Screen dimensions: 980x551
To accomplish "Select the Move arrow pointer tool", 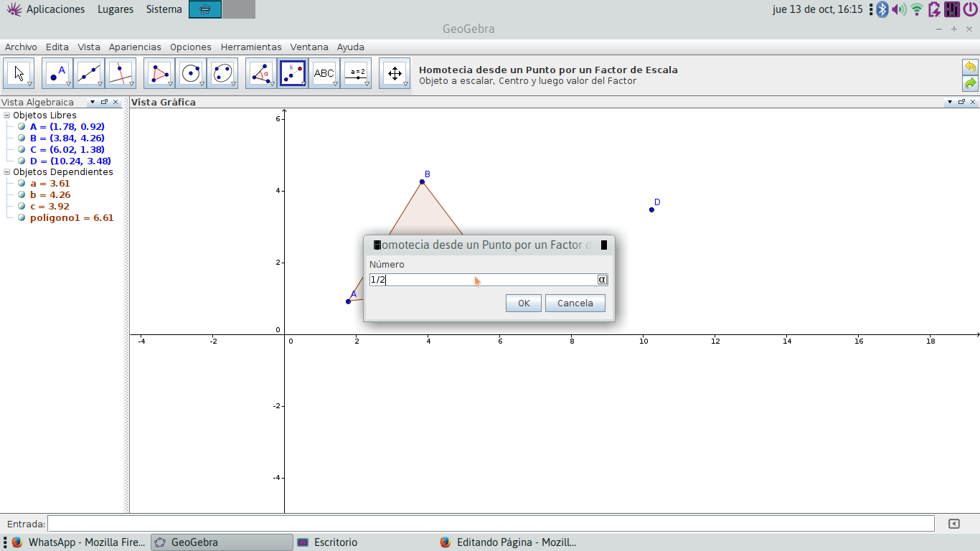I will point(19,73).
